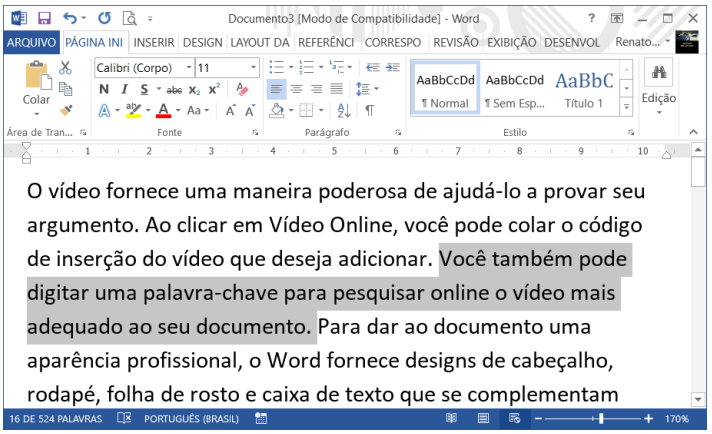Decrease paragraph indent

[373, 68]
